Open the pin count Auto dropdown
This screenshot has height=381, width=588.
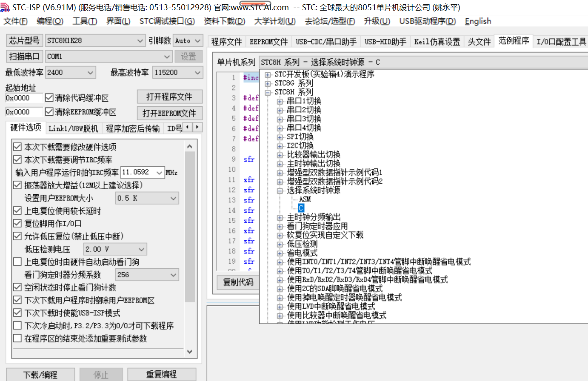[198, 41]
